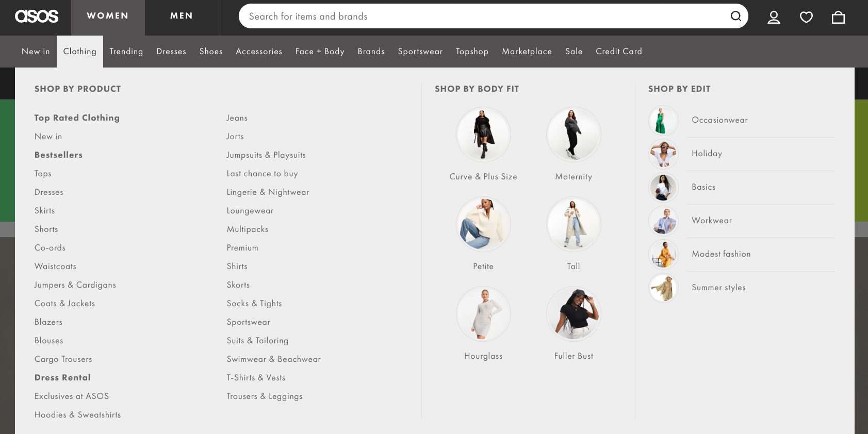Click the Basics edit thumbnail
Image resolution: width=868 pixels, height=434 pixels.
[663, 187]
